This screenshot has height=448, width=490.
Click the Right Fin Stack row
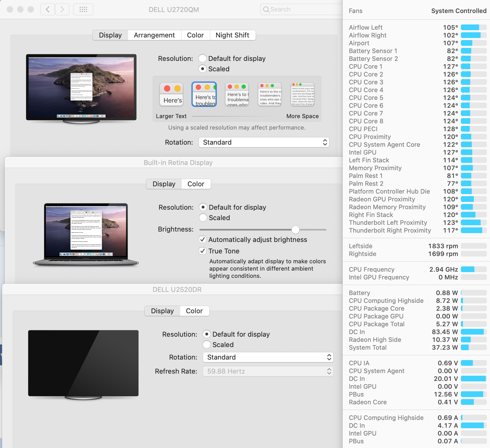point(418,215)
